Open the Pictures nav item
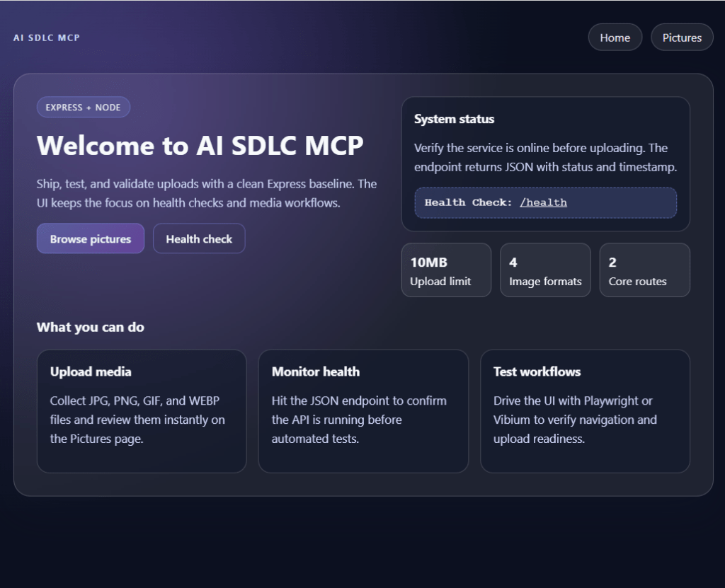 [682, 38]
